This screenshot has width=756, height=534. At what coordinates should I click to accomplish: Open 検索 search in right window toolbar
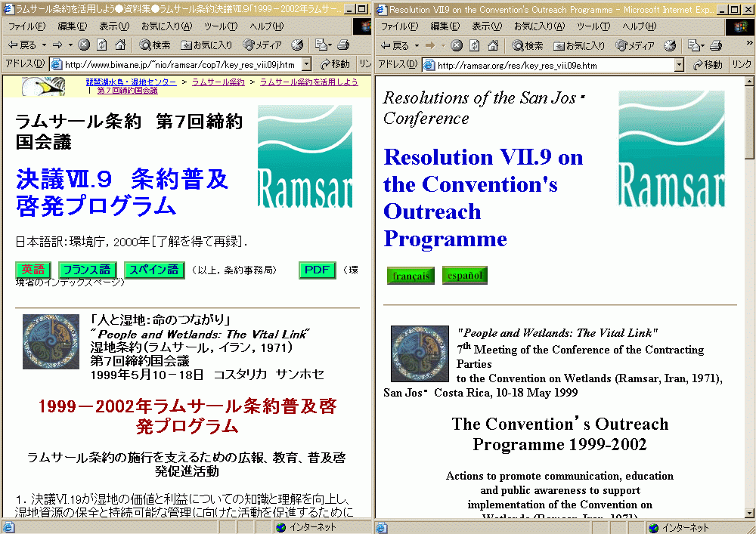[528, 46]
